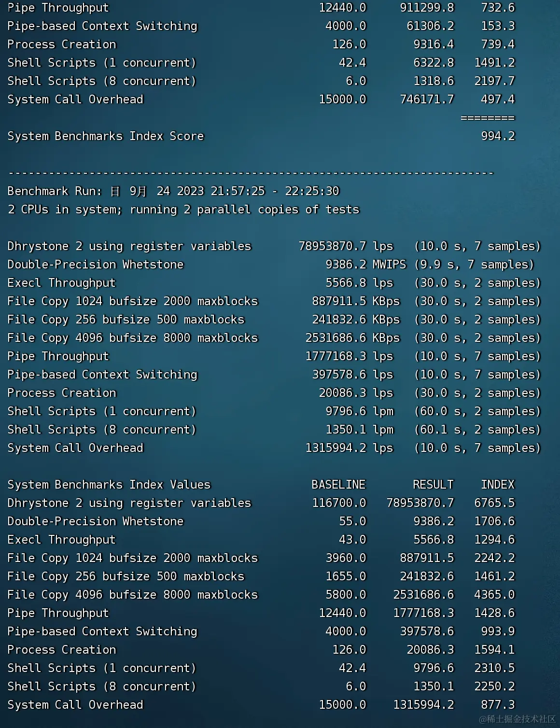Click the Process Creation result 9316.4
The width and height of the screenshot is (560, 728).
434,44
